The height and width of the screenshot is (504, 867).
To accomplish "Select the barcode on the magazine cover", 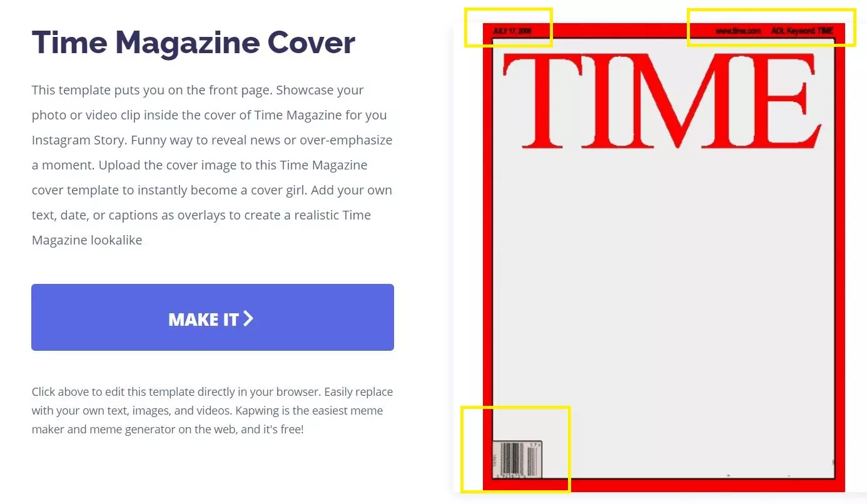I will click(518, 459).
